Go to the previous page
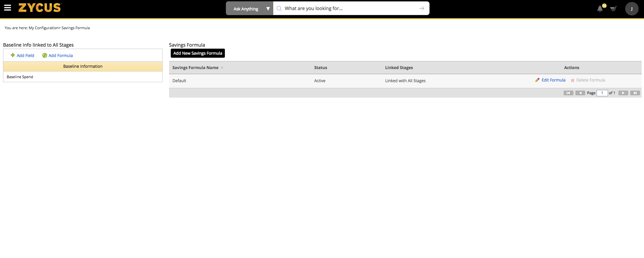 (580, 93)
